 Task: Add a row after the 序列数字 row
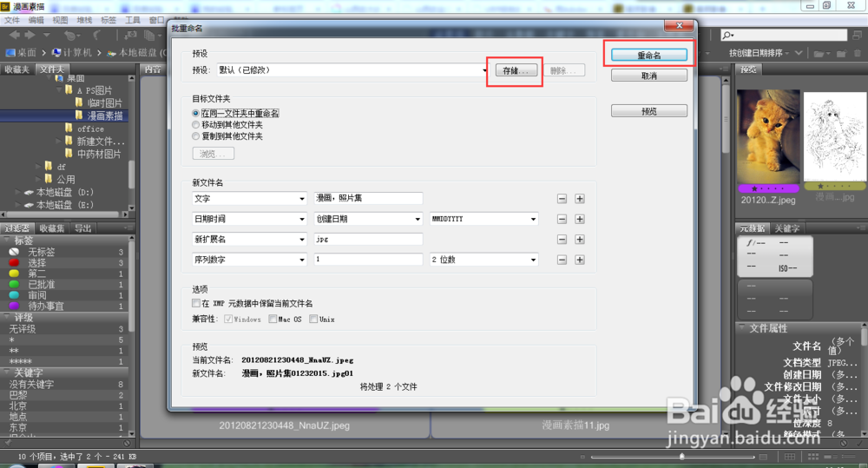click(x=580, y=260)
